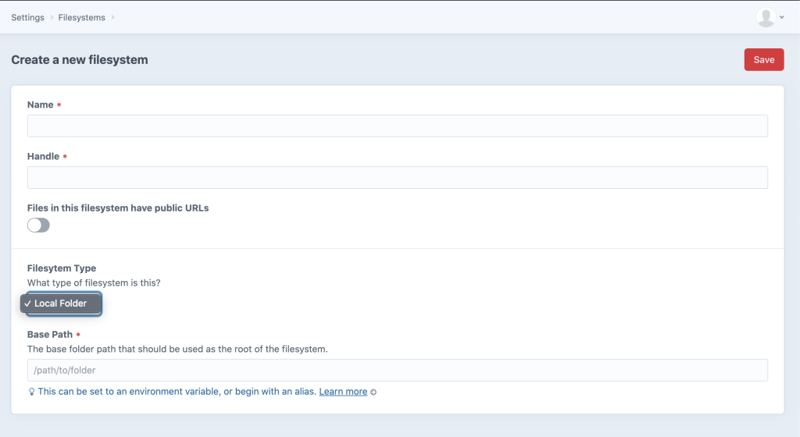The height and width of the screenshot is (437, 800).
Task: Click the red asterisk next to Handle
Action: [x=66, y=157]
